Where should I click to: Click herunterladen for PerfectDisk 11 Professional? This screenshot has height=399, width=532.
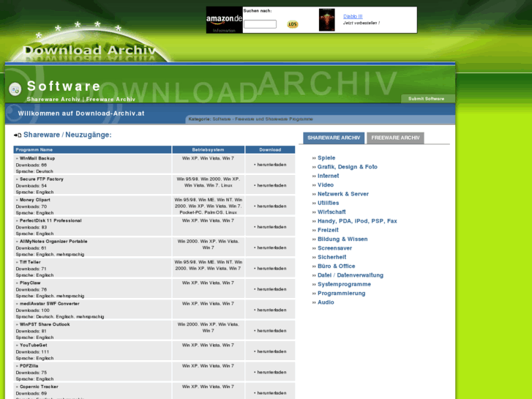[271, 227]
